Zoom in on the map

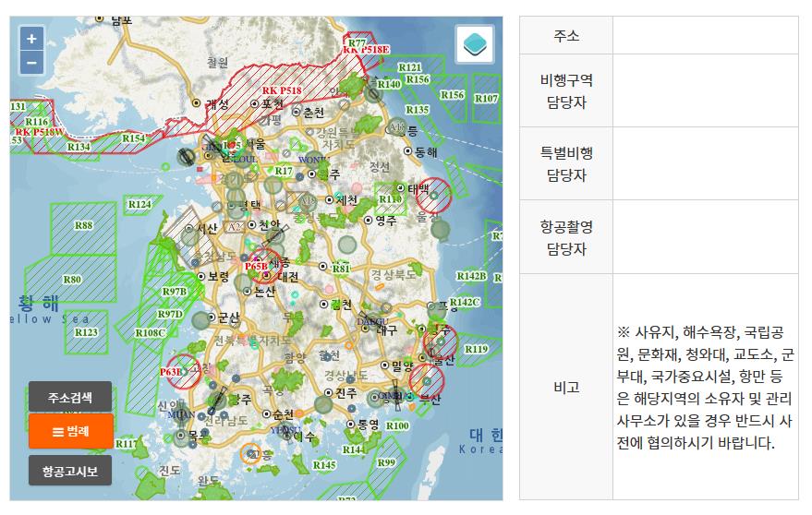click(x=31, y=39)
